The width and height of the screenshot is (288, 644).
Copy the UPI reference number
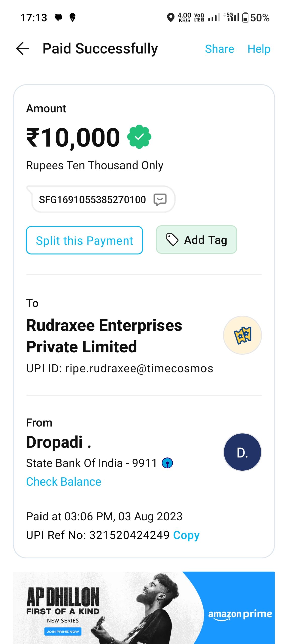[186, 535]
